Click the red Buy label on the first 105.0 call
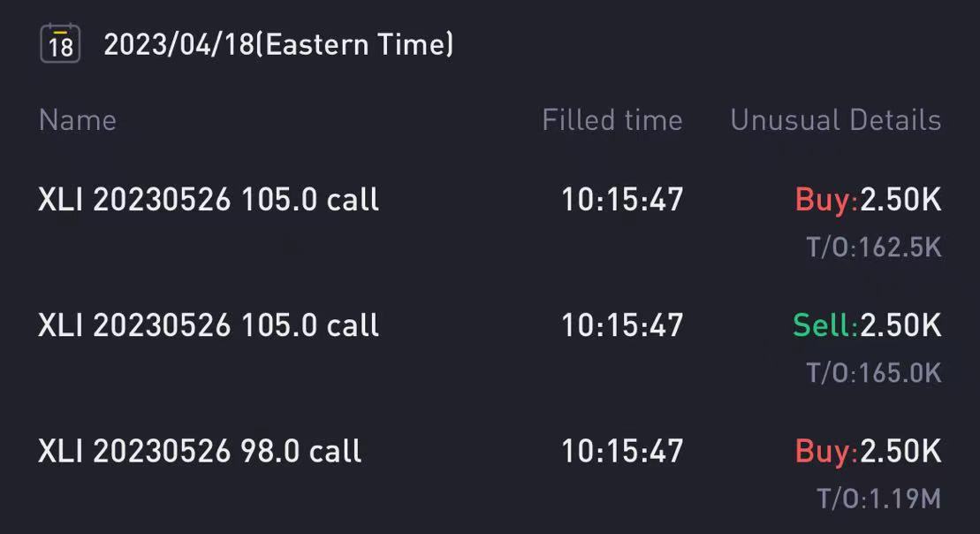The height and width of the screenshot is (534, 980). 826,200
